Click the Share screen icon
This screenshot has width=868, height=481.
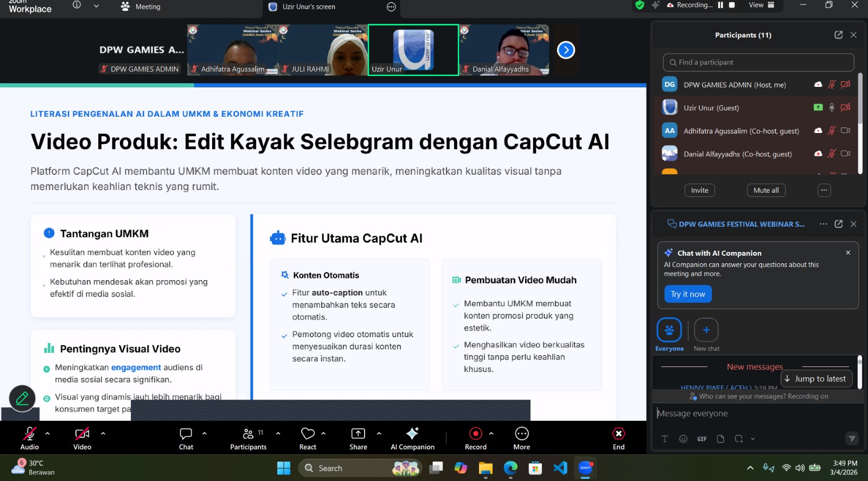(358, 434)
